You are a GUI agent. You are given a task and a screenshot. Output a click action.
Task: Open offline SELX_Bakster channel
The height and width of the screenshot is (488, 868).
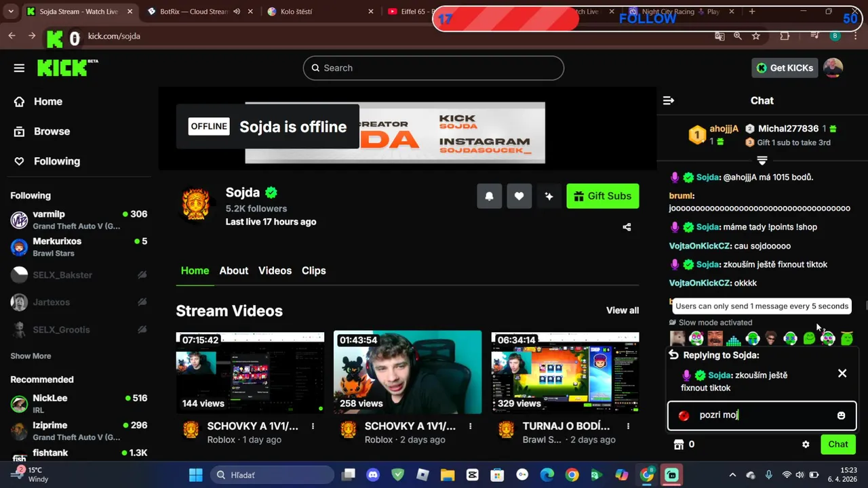tap(79, 275)
